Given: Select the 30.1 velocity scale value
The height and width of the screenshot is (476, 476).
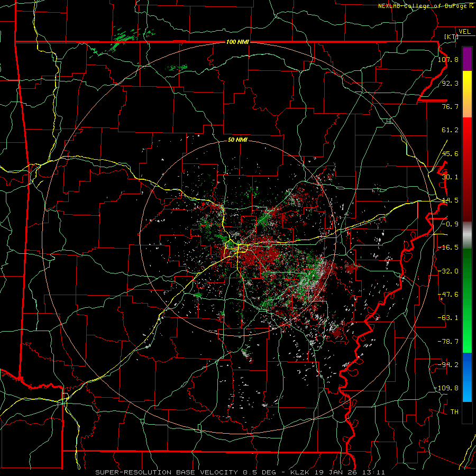Looking at the screenshot, I should tap(450, 177).
